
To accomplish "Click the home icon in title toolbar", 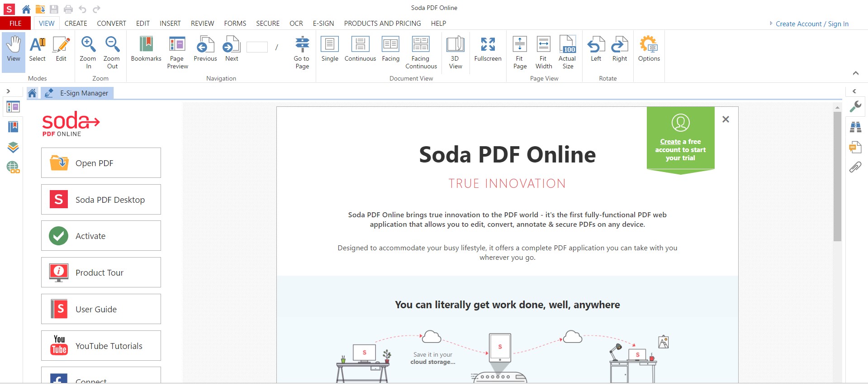I will point(26,9).
